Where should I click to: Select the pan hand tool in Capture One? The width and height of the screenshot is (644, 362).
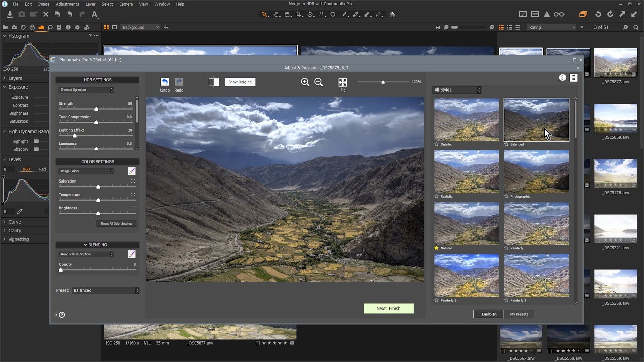click(x=276, y=15)
